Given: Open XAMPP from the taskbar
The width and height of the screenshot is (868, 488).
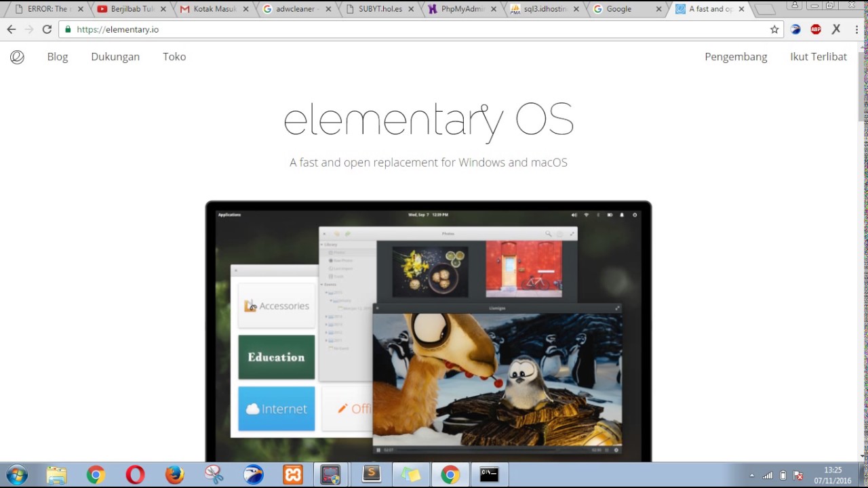Looking at the screenshot, I should [292, 475].
